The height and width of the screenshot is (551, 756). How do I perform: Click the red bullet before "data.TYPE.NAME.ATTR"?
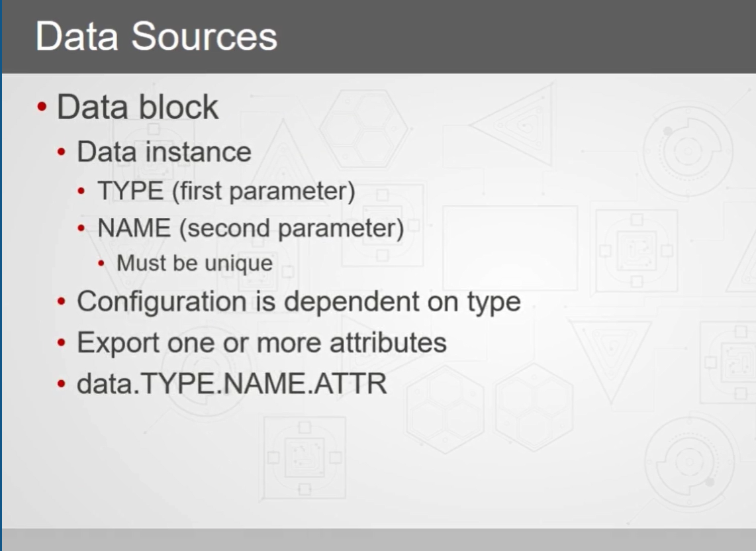[61, 384]
